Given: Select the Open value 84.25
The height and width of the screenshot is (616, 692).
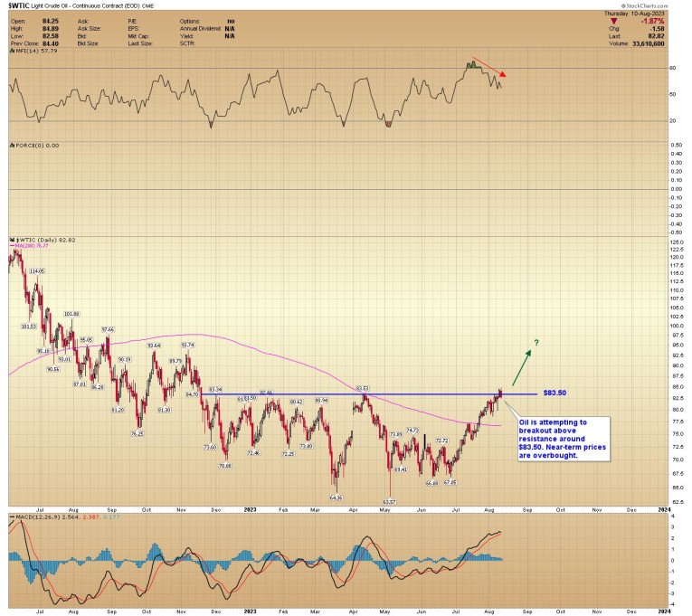Looking at the screenshot, I should (x=51, y=21).
